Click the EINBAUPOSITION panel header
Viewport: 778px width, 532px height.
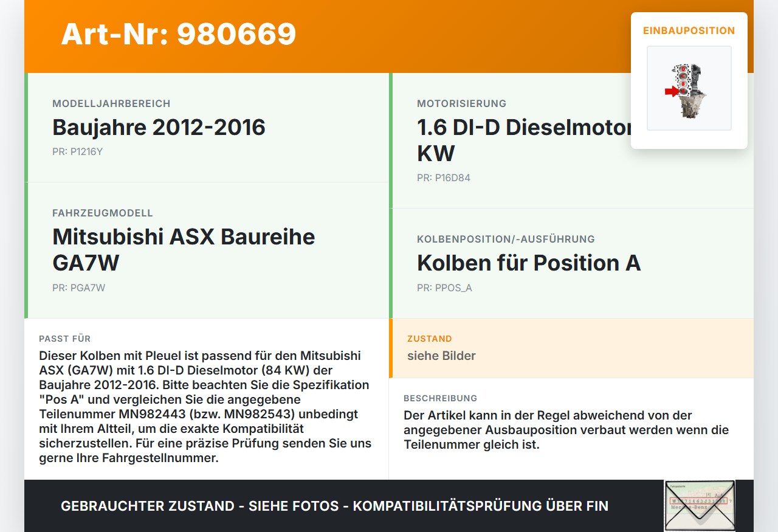689,30
